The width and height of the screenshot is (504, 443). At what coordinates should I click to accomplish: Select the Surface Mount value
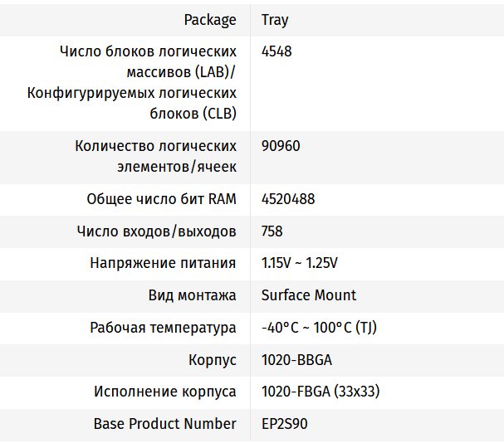pyautogui.click(x=308, y=295)
